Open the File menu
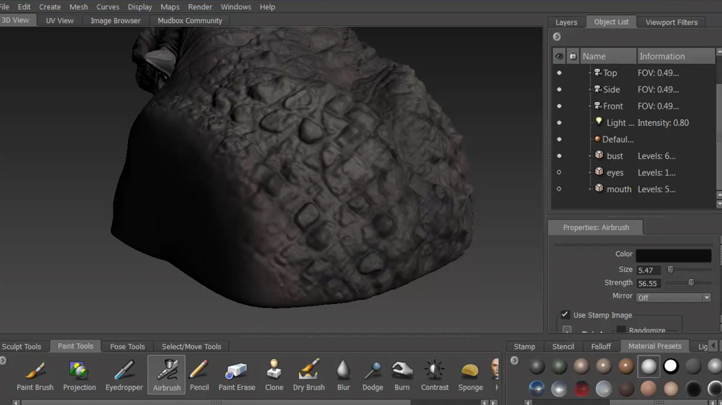Viewport: 722px width, 405px height. [5, 7]
